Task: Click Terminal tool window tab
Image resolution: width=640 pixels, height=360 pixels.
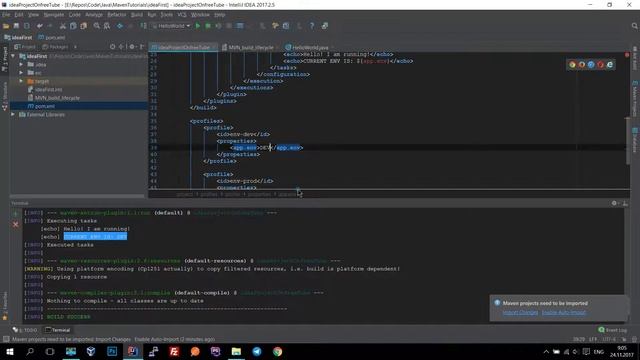Action: coord(58,330)
